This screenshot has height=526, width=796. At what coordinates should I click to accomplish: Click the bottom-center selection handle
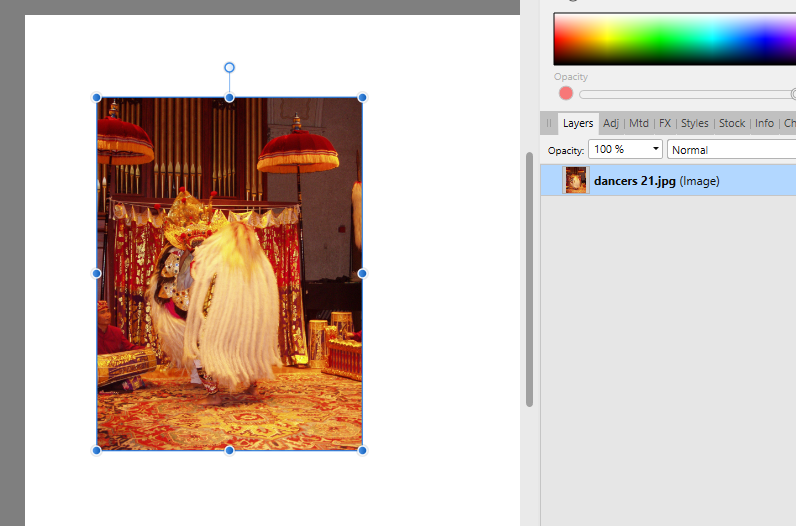click(x=229, y=450)
